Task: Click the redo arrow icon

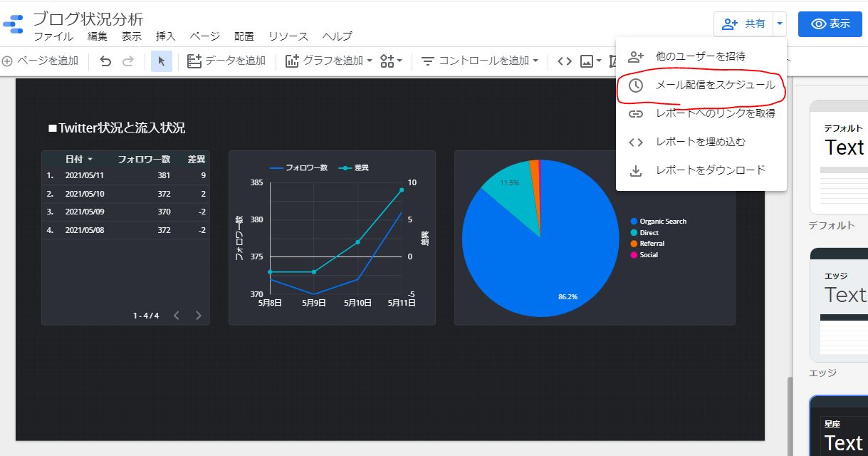Action: tap(128, 61)
